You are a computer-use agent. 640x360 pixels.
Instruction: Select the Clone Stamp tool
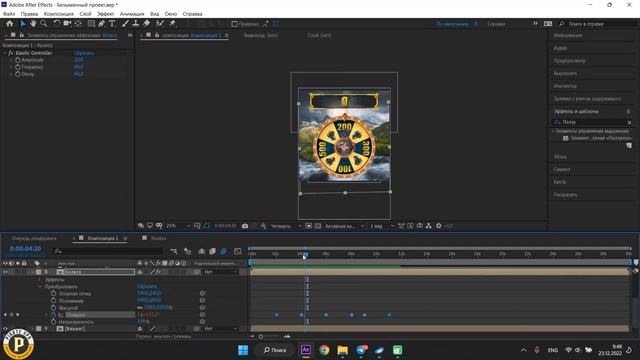coord(136,24)
